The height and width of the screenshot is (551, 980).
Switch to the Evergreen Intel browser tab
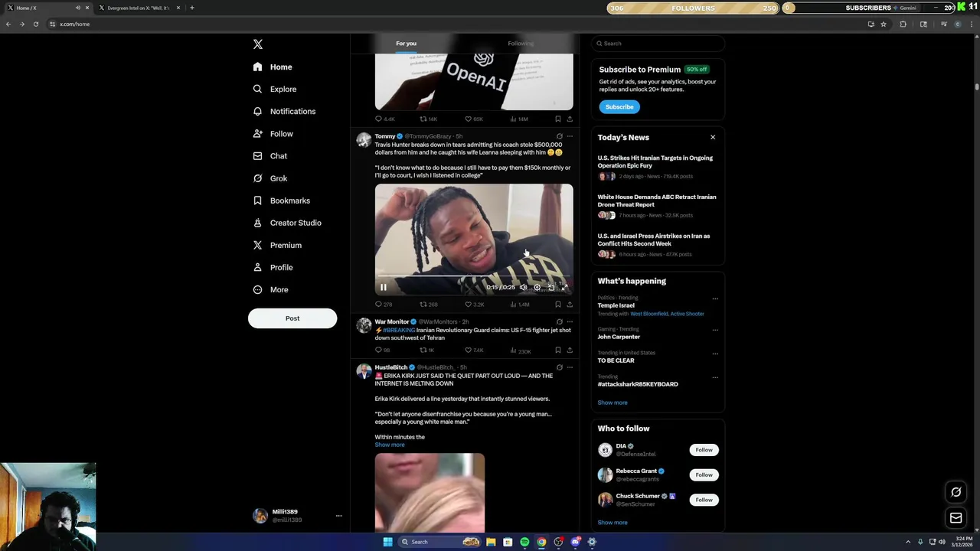(x=139, y=8)
